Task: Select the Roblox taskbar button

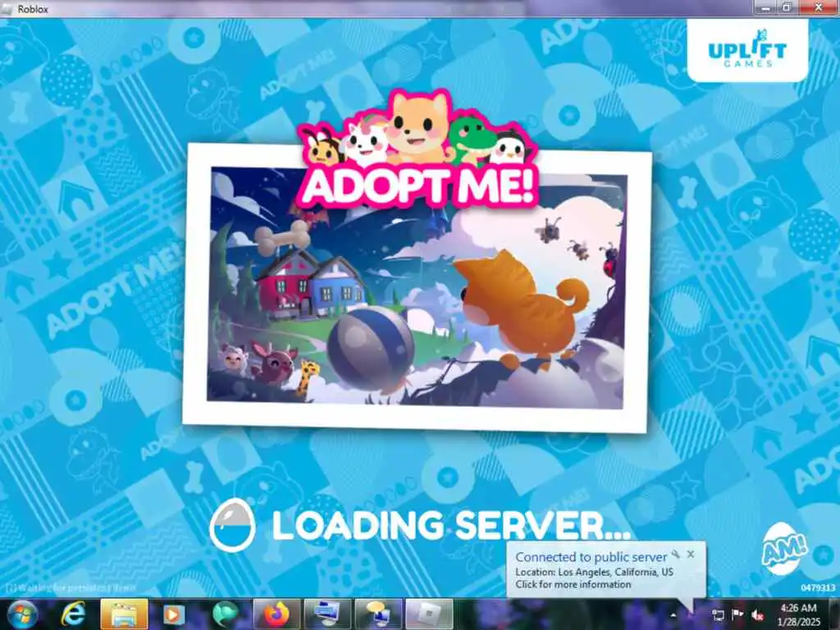Action: click(429, 614)
